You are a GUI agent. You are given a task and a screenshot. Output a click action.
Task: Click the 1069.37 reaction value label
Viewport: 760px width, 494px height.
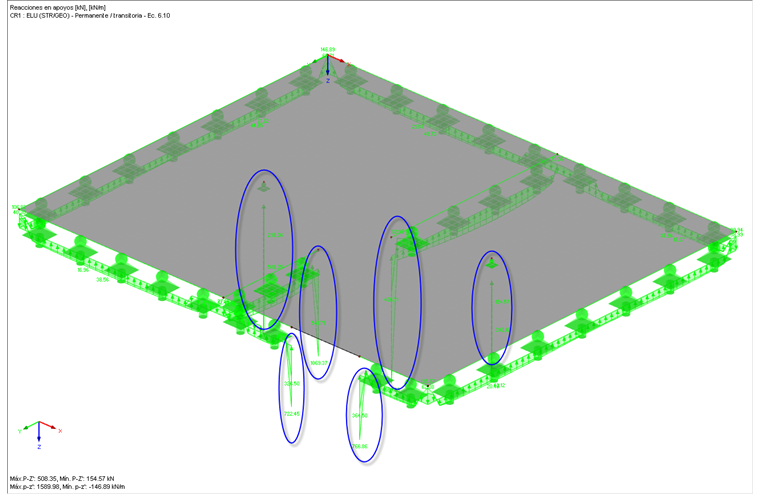tap(318, 363)
